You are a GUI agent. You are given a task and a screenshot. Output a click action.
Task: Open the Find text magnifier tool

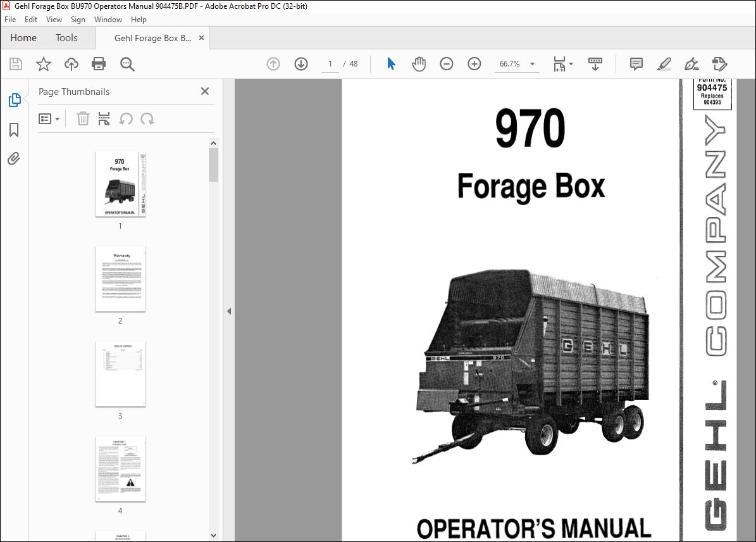127,64
